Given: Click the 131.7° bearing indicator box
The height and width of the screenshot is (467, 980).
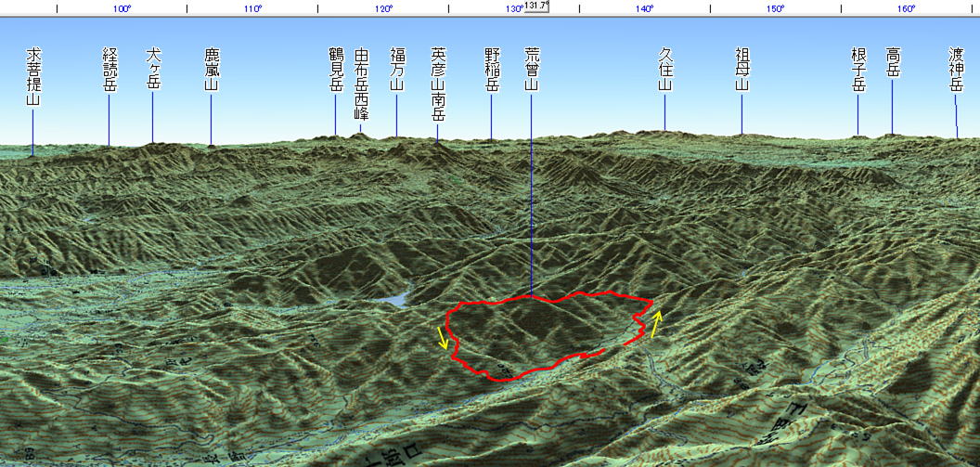Looking at the screenshot, I should pyautogui.click(x=536, y=6).
